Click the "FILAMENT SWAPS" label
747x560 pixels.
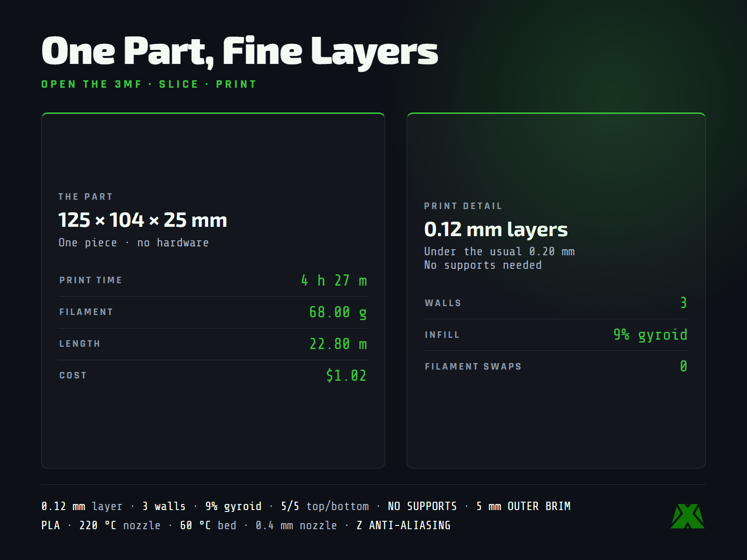pyautogui.click(x=473, y=367)
